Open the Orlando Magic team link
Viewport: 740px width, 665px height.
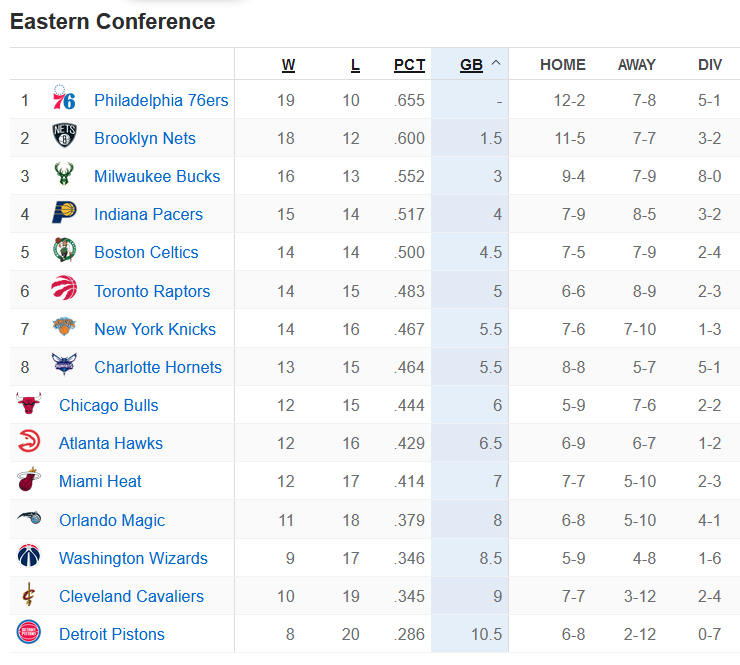[112, 520]
